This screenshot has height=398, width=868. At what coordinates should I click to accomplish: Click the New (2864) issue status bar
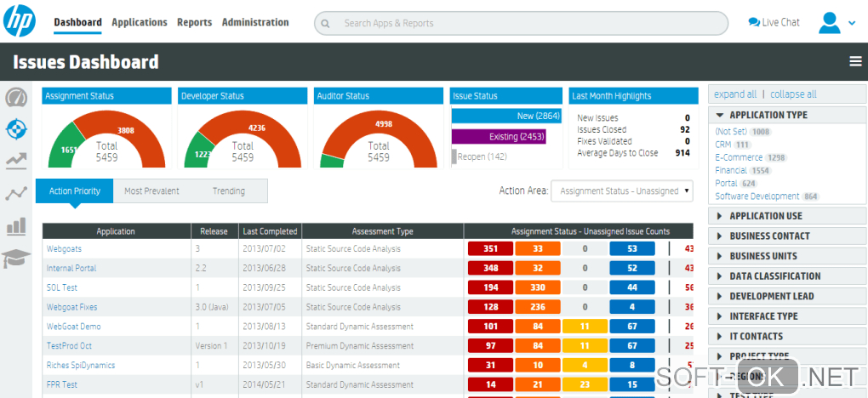(x=506, y=117)
